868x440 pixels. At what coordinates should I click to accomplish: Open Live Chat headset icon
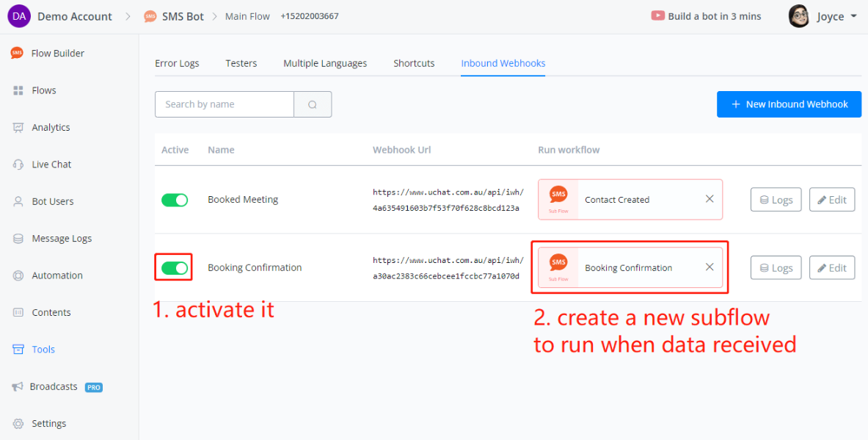click(18, 165)
